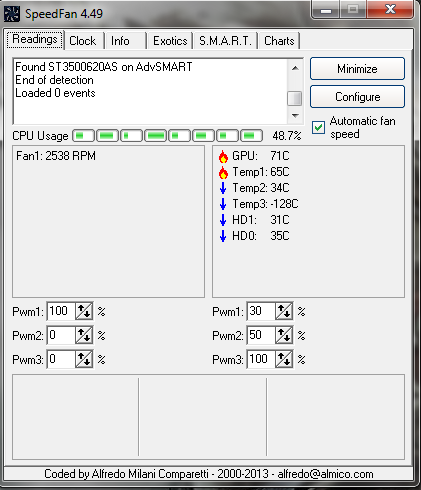Click the blue down arrow beside Temp2
Screen dimensions: 421x490
click(x=223, y=188)
